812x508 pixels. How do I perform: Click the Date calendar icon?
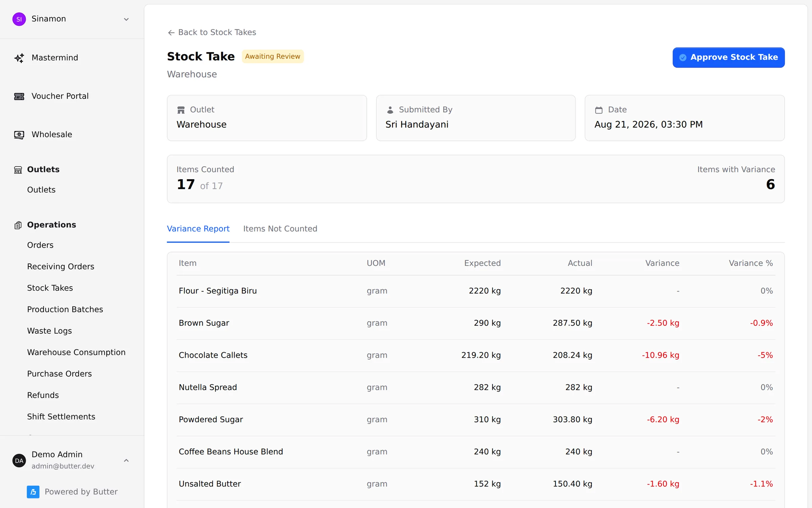point(599,110)
